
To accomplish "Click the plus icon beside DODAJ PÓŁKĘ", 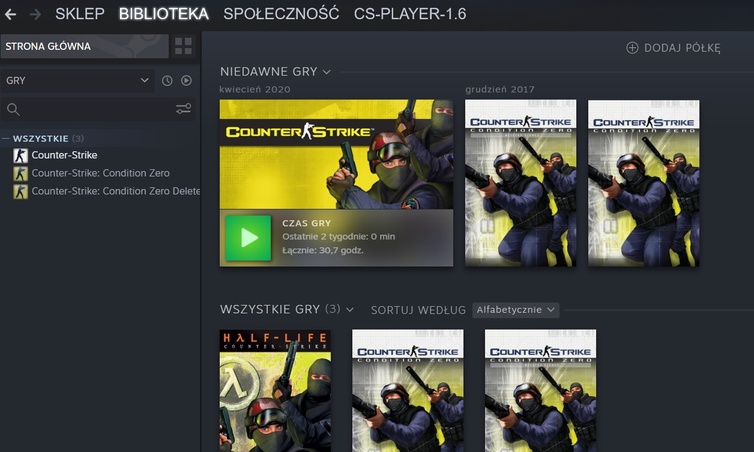I will click(632, 48).
